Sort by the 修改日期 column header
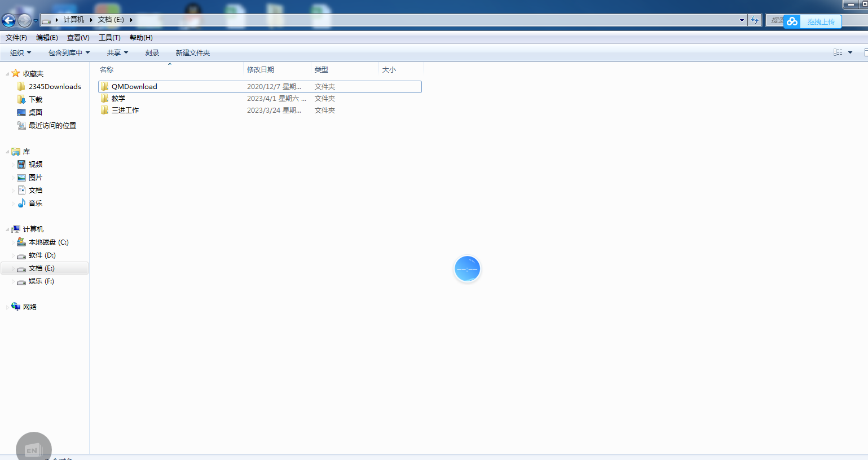Screen dimensions: 868x460 click(261, 69)
